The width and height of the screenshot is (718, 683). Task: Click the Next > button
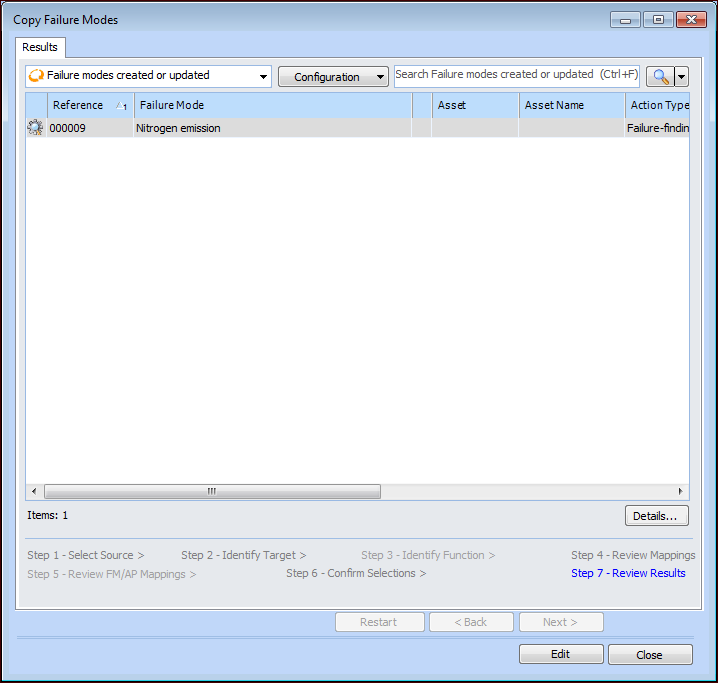(561, 622)
